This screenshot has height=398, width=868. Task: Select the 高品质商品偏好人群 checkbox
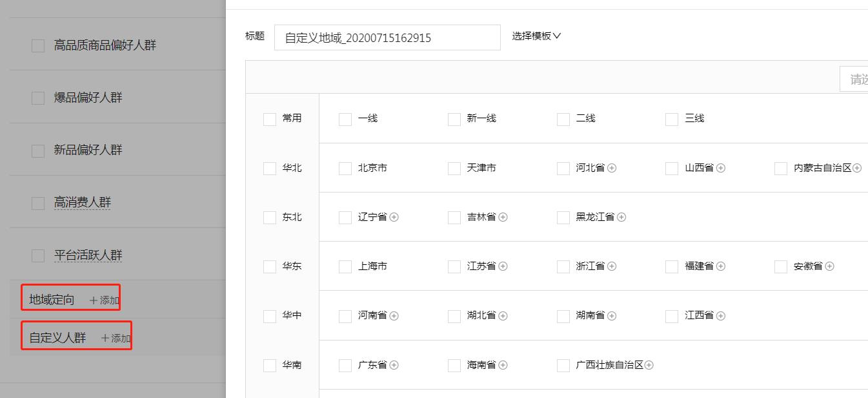[37, 45]
